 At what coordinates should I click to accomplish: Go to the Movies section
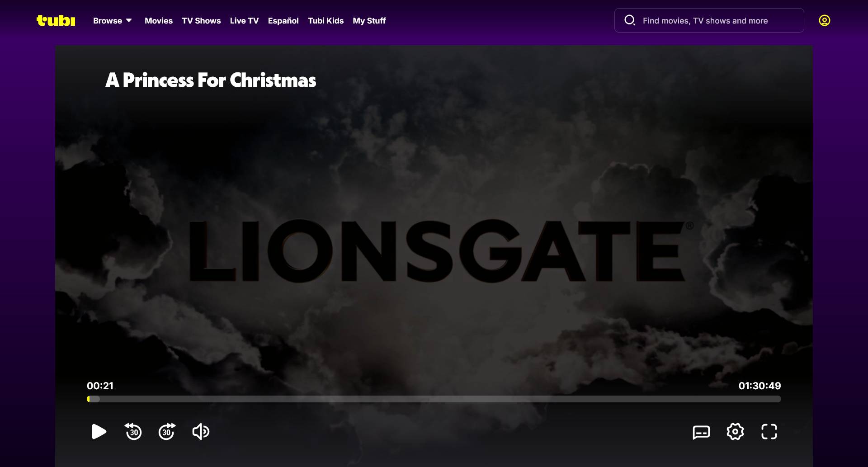click(159, 21)
